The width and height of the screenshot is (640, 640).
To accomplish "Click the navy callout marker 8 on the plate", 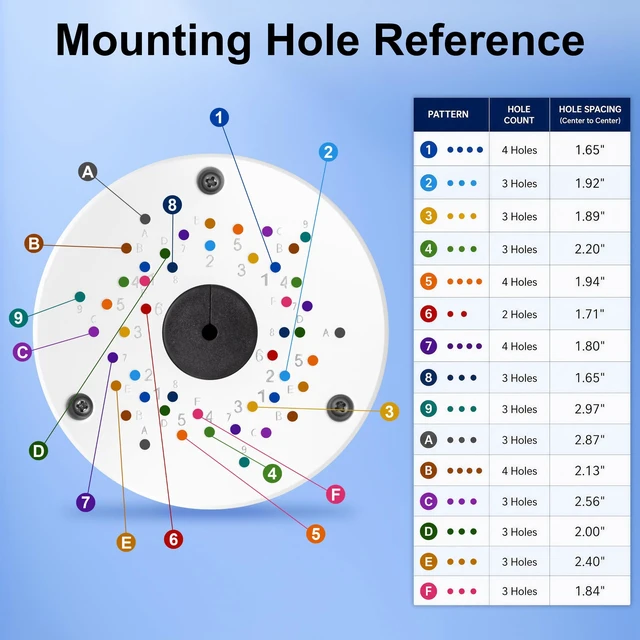I will tap(172, 205).
